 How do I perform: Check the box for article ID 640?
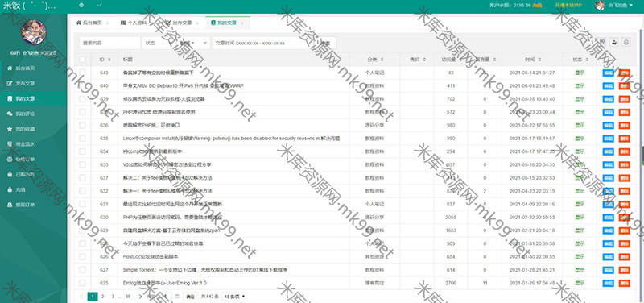[83, 85]
